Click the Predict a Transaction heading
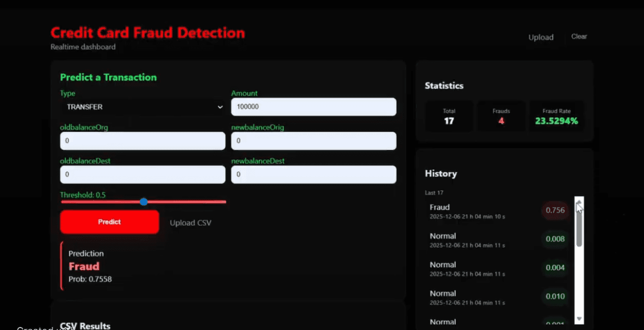The image size is (644, 330). coord(108,77)
